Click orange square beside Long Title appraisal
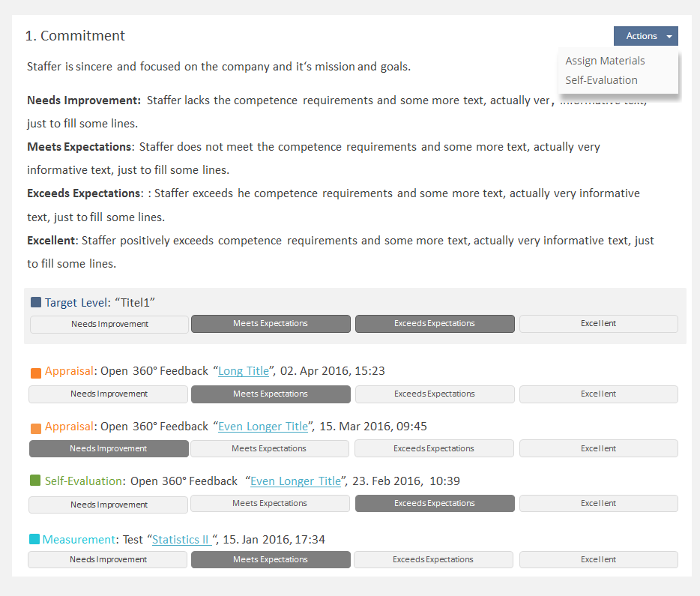 (36, 372)
